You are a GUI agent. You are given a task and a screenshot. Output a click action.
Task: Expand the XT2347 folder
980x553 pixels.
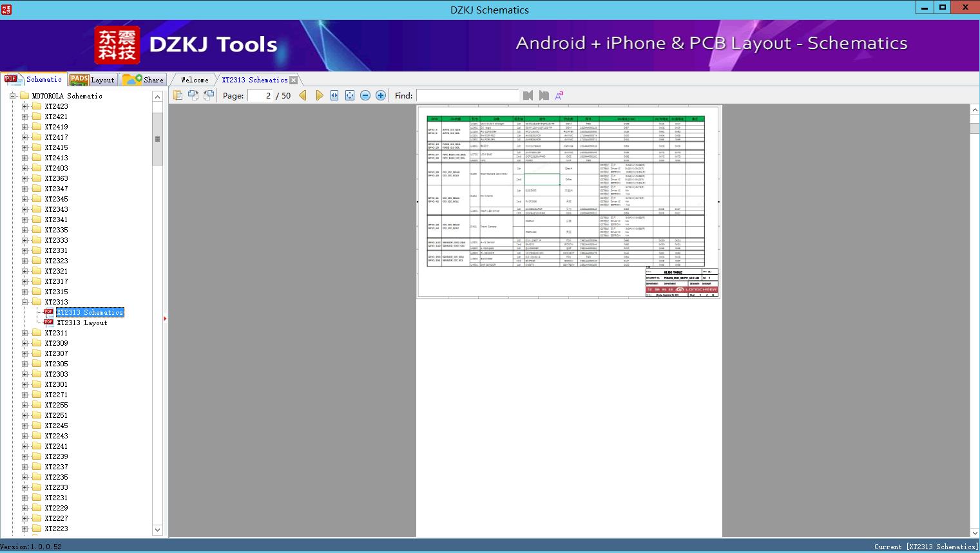pos(24,189)
